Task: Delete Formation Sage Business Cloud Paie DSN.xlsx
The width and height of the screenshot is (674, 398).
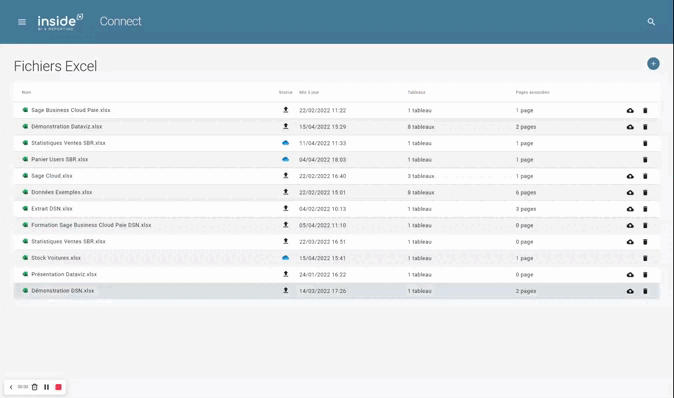Action: coord(645,225)
